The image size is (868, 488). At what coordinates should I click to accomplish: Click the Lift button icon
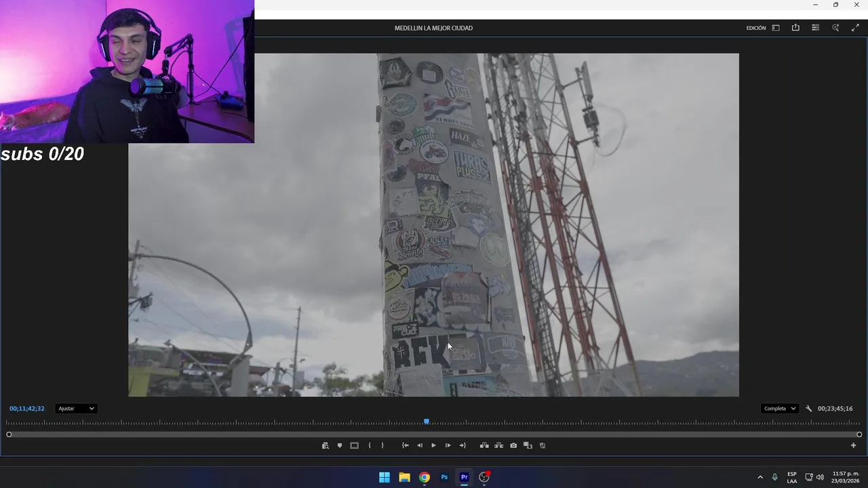point(484,445)
